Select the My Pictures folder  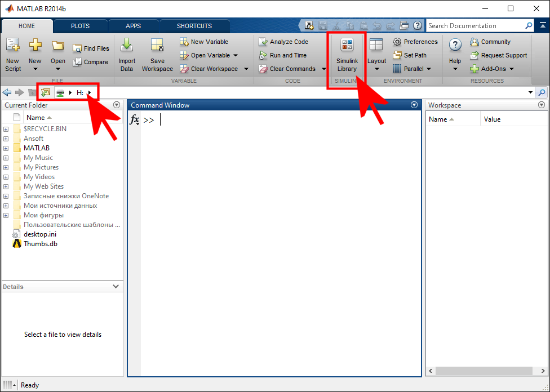click(x=41, y=167)
